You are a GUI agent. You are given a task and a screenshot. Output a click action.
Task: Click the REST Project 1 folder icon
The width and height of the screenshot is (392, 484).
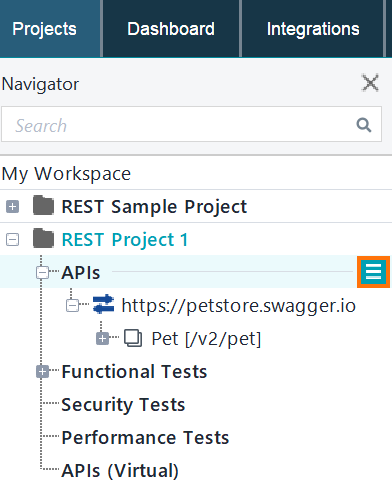point(43,238)
